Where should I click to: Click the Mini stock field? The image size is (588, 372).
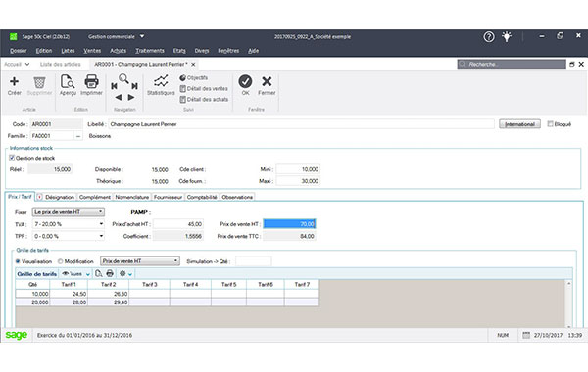tap(298, 169)
